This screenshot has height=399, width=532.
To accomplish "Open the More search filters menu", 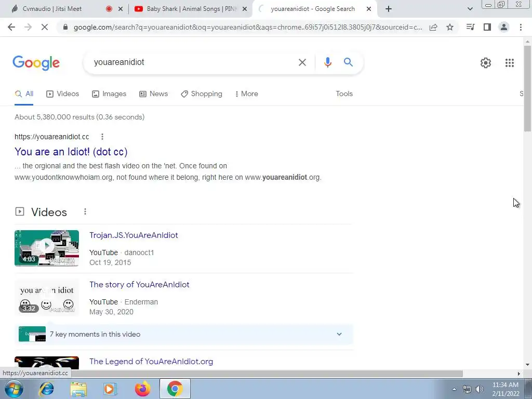I will pos(246,94).
